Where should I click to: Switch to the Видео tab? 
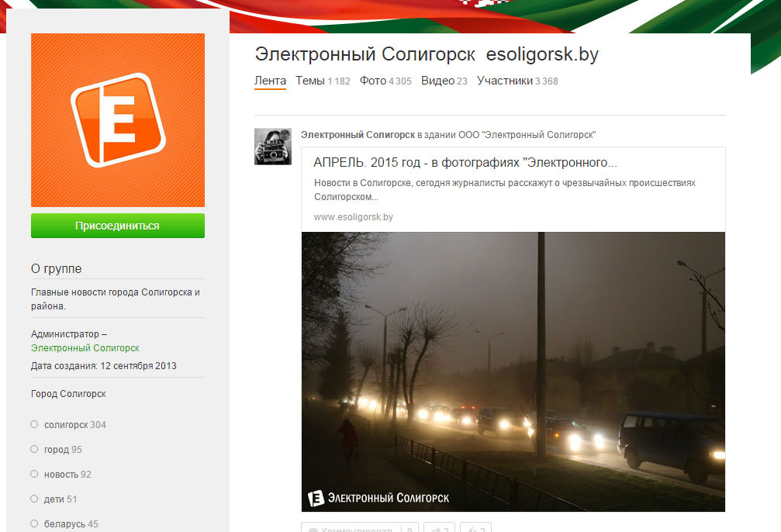(437, 81)
